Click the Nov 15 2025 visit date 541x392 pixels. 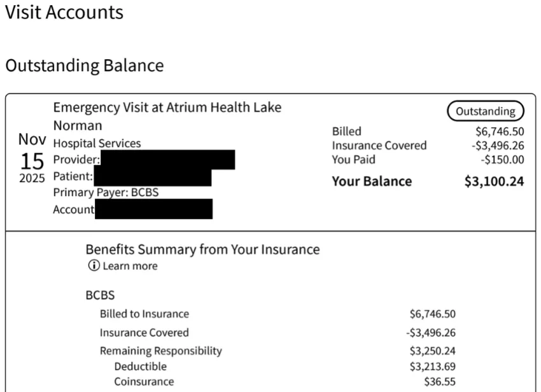[x=32, y=158]
